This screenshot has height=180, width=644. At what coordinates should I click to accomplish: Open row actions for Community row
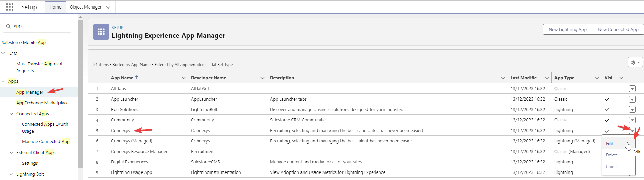(632, 120)
